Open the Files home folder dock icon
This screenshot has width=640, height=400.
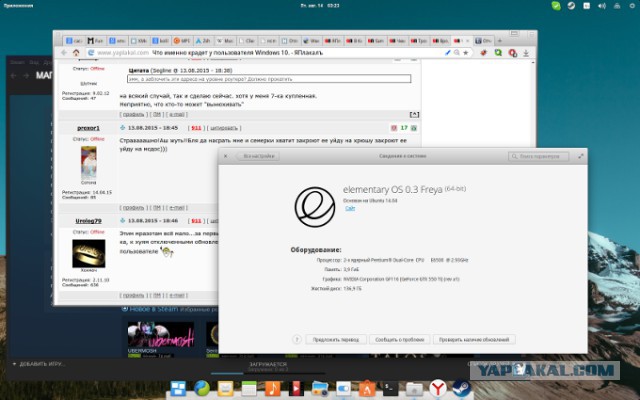(x=414, y=389)
